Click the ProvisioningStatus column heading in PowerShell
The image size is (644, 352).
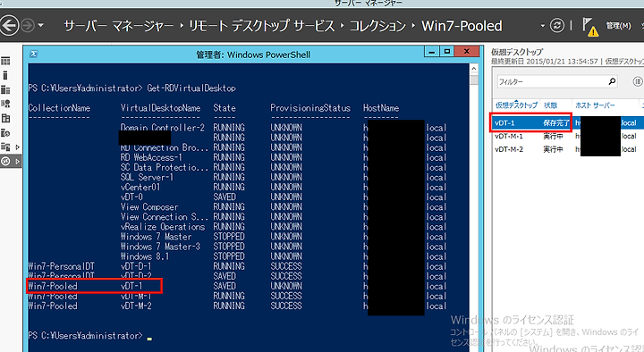pos(310,108)
